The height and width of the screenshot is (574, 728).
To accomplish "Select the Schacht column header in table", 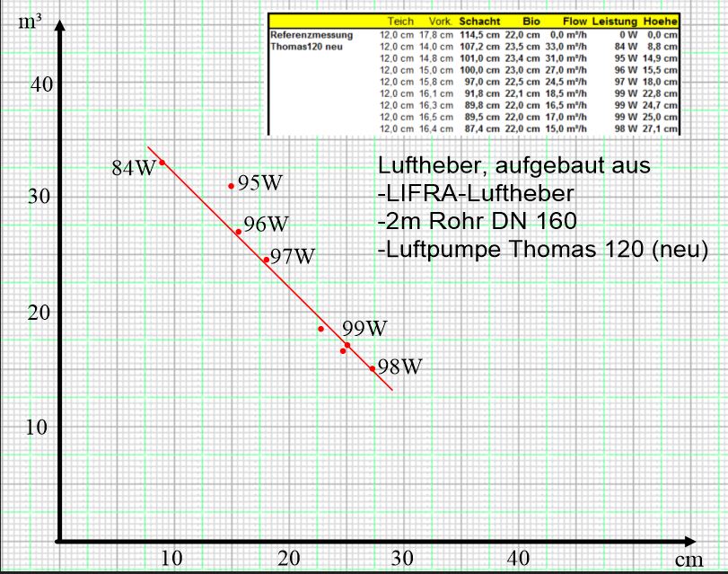I will coord(478,20).
